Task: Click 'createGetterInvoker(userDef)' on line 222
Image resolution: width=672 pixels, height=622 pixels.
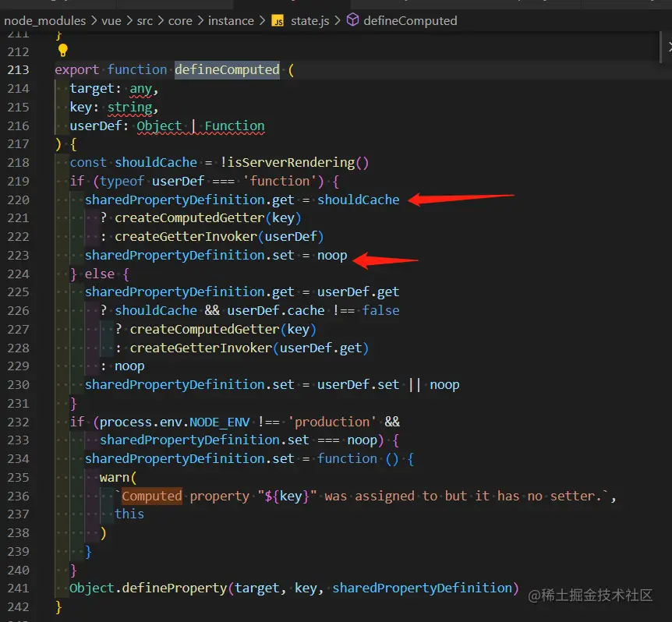Action: tap(219, 236)
